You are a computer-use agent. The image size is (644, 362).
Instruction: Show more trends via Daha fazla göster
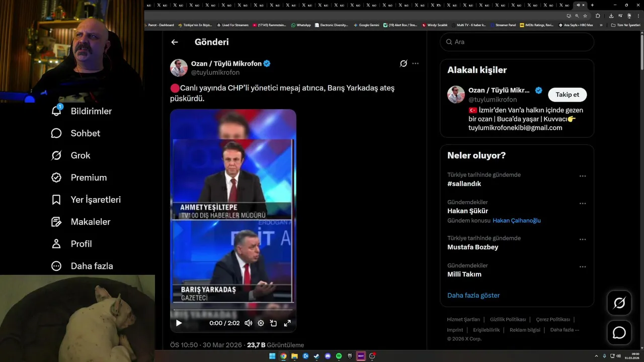pos(473,295)
